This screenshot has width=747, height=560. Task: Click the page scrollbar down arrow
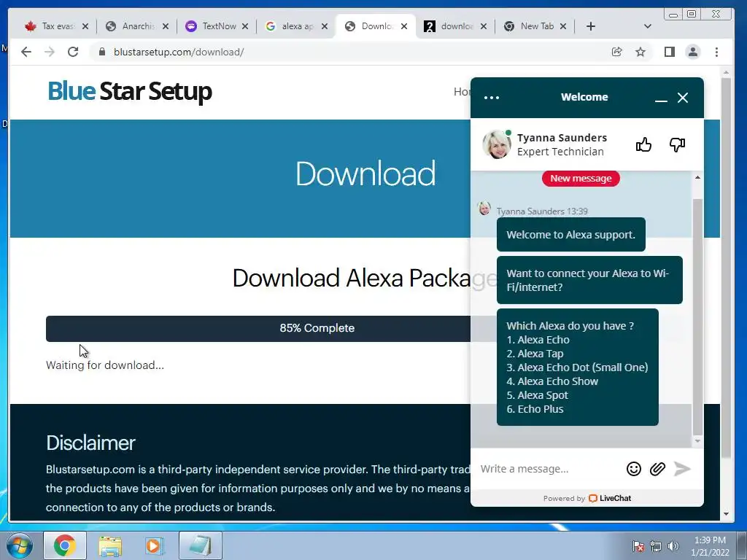coord(726,514)
